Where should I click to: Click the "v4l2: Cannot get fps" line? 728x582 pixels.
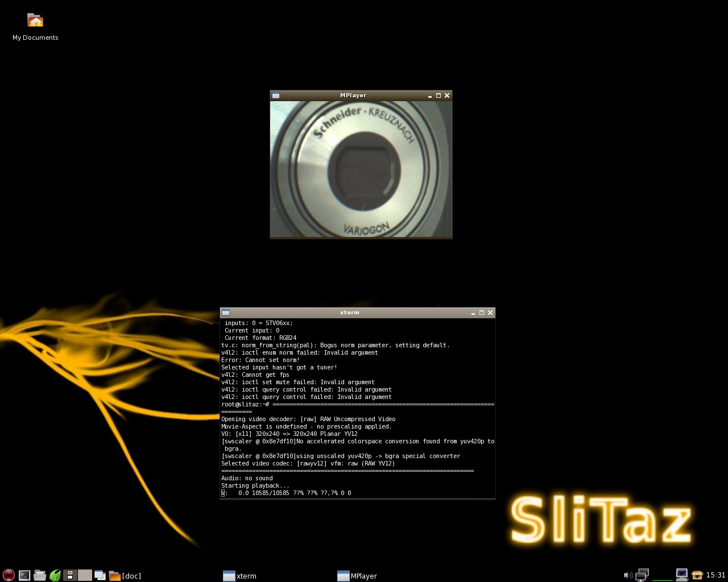pyautogui.click(x=255, y=375)
